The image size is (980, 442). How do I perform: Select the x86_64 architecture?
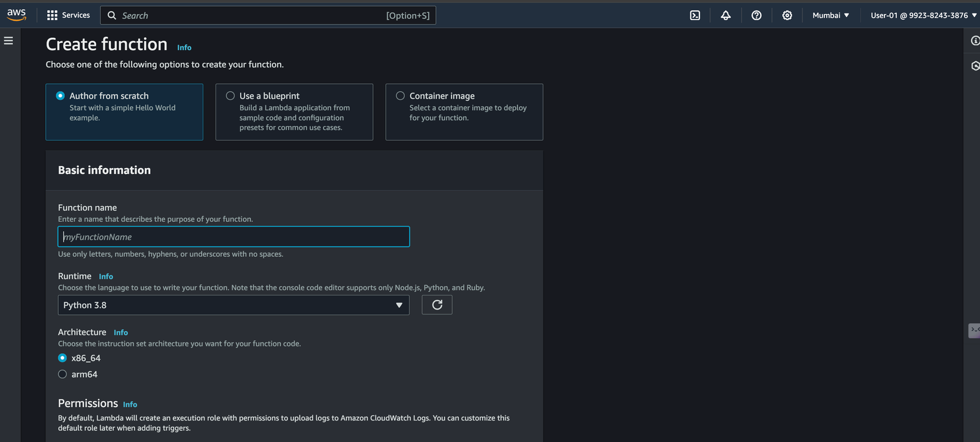pos(62,358)
